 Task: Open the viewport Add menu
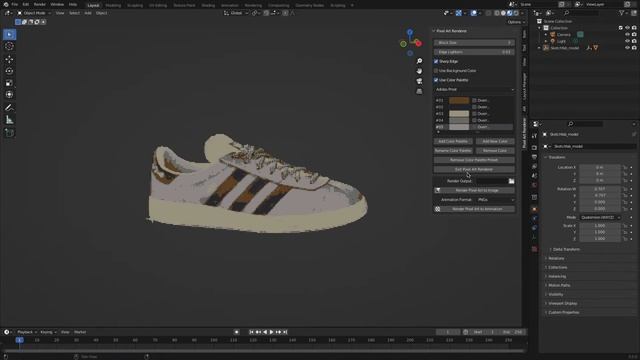(88, 13)
